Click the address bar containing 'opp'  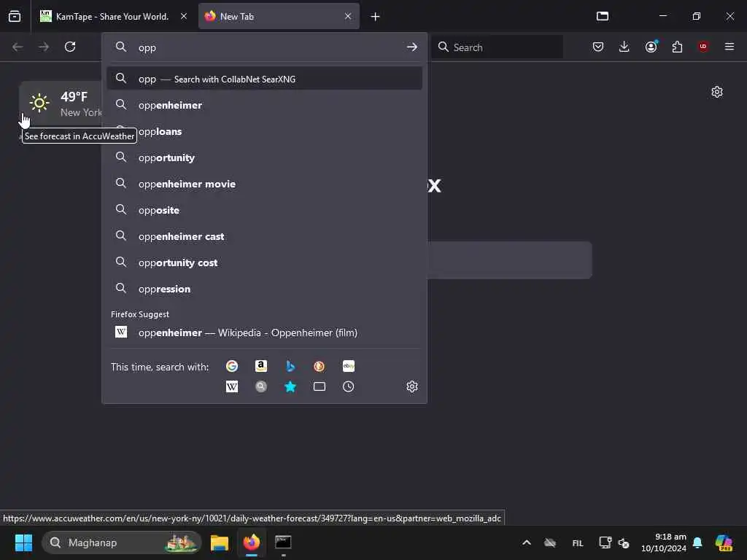click(x=264, y=47)
